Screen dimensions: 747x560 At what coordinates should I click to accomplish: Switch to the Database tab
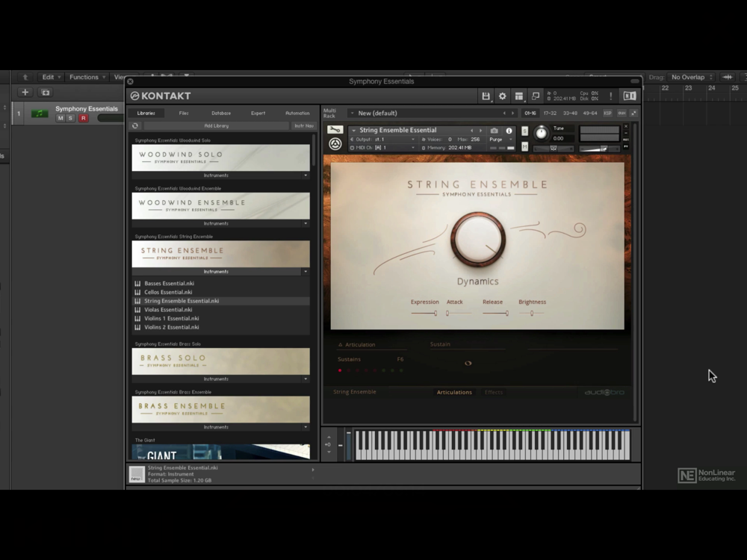click(x=221, y=113)
